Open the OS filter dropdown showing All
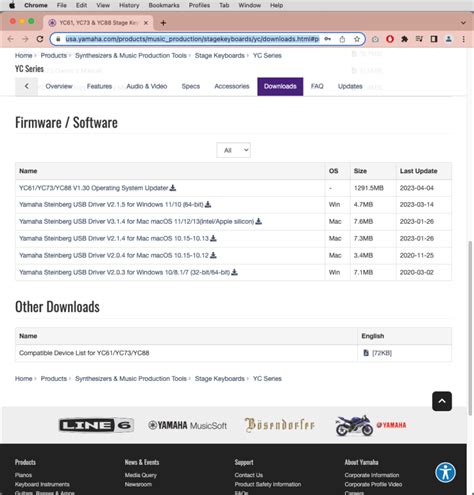The image size is (474, 495). tap(233, 150)
